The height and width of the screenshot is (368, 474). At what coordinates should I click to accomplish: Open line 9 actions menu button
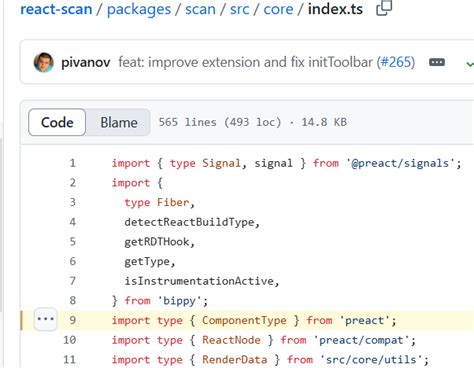pyautogui.click(x=46, y=319)
